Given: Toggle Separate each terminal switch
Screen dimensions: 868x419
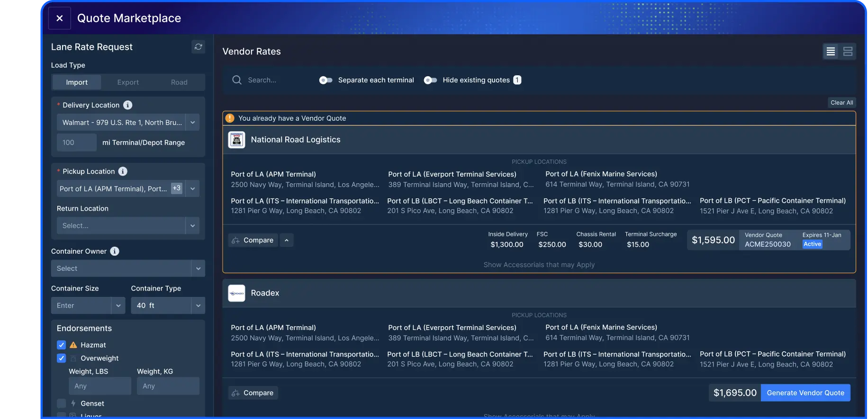Looking at the screenshot, I should point(326,80).
